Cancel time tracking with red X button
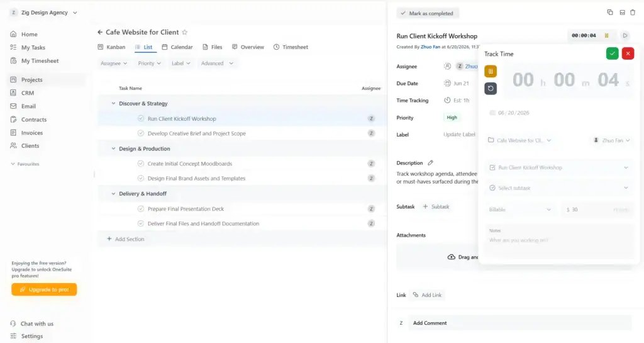Image resolution: width=644 pixels, height=343 pixels. point(628,53)
